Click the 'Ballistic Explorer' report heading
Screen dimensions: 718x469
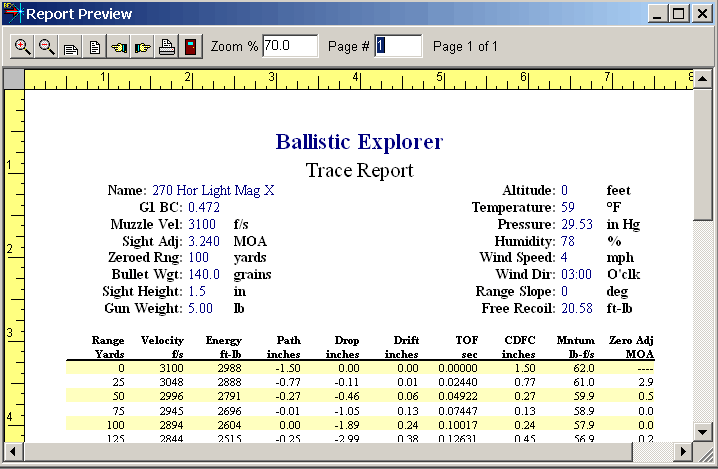(x=359, y=142)
